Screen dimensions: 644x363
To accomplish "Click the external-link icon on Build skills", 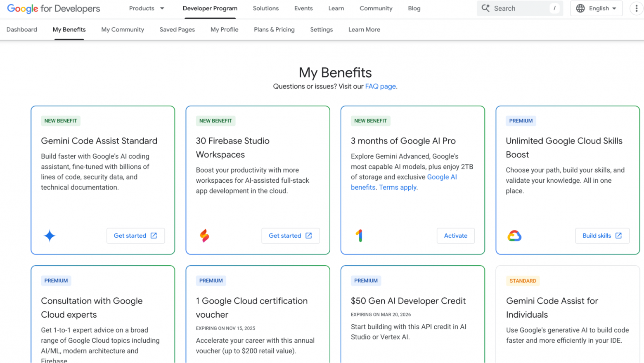I will pyautogui.click(x=618, y=236).
